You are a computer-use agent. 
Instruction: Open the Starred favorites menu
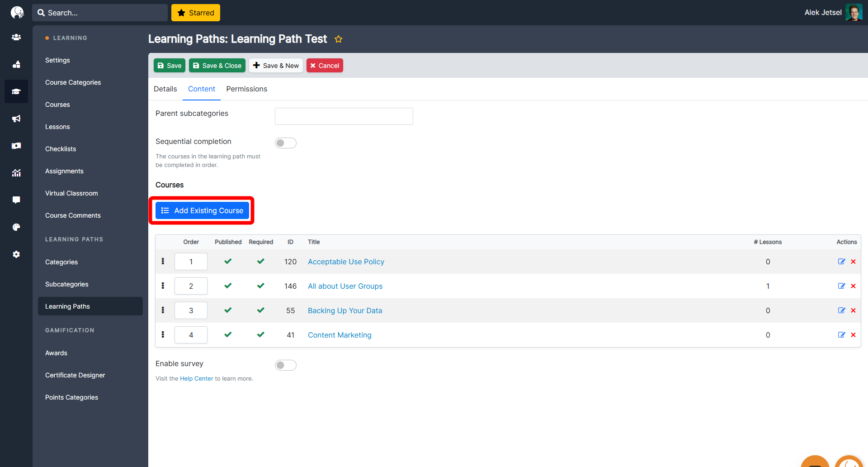[195, 13]
